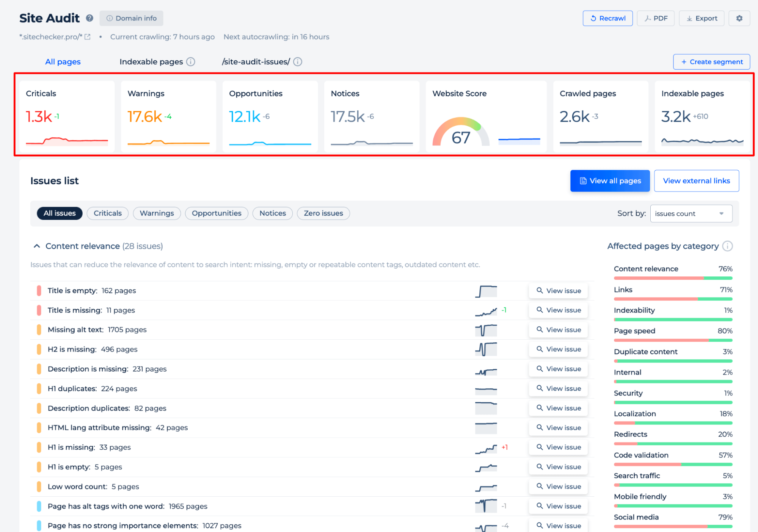This screenshot has width=758, height=532.
Task: Click the trend sparkline for Description is missing
Action: [486, 372]
